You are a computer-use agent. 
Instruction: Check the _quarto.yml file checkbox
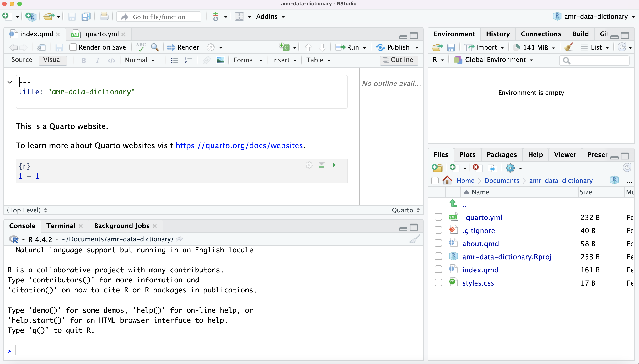tap(438, 217)
